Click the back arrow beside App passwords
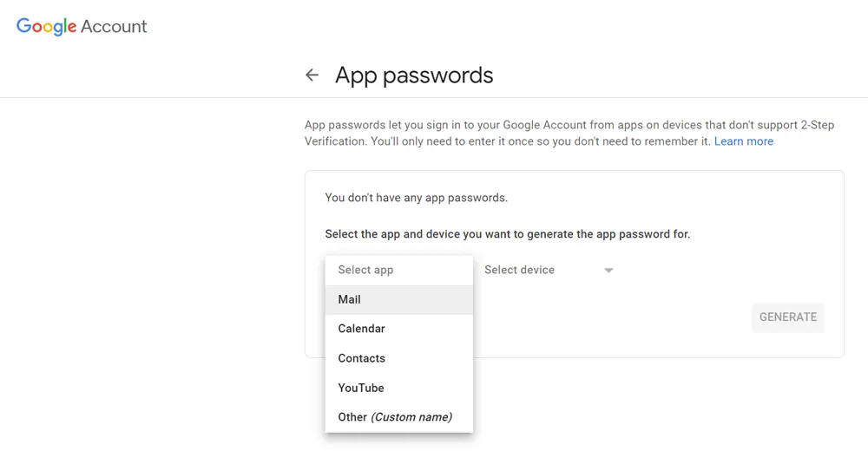Viewport: 868px width, 451px height. point(312,75)
